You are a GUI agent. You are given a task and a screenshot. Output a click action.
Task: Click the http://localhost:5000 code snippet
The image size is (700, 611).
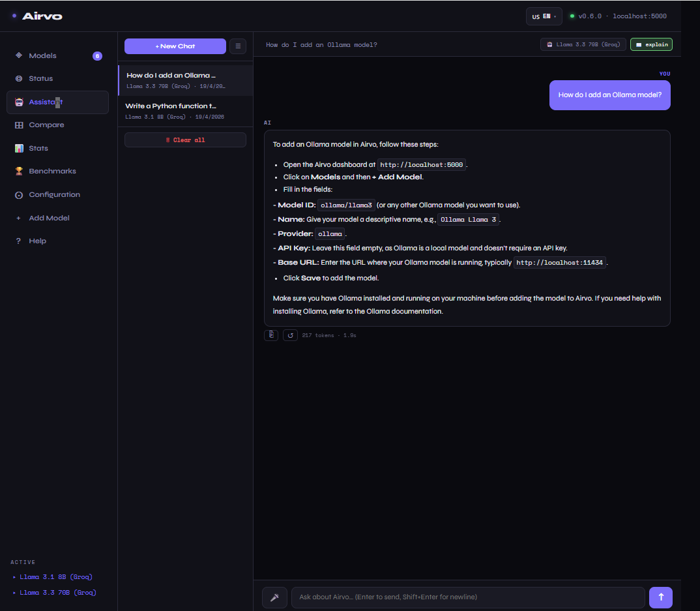(422, 165)
